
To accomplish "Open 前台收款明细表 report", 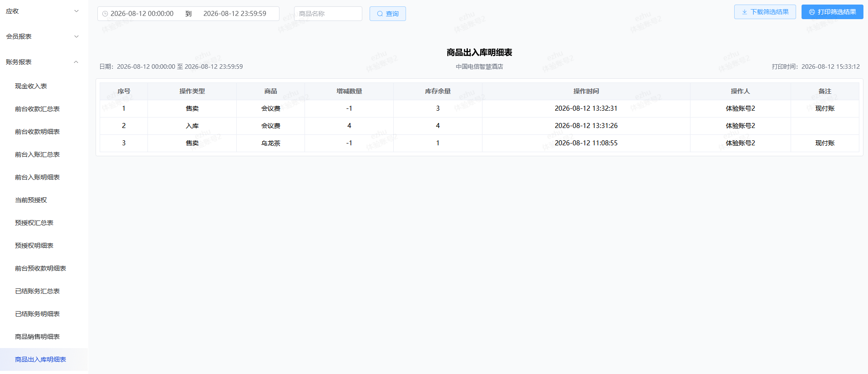I will click(x=37, y=132).
